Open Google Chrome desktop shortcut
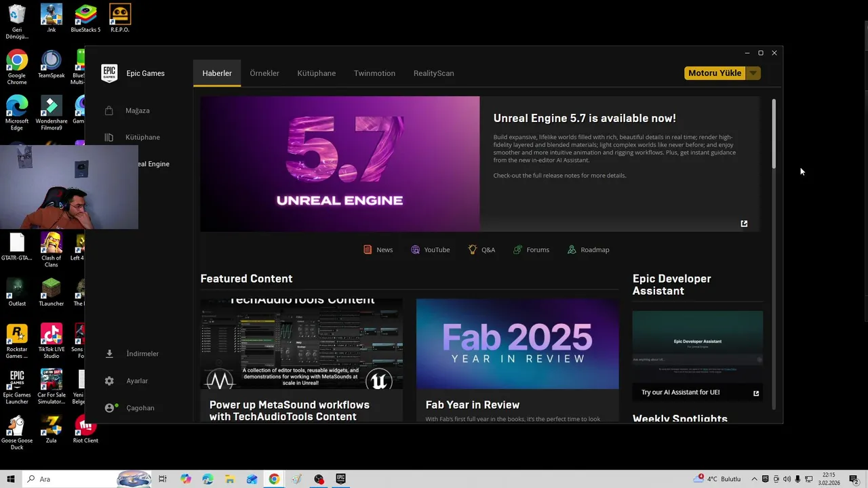 click(17, 67)
